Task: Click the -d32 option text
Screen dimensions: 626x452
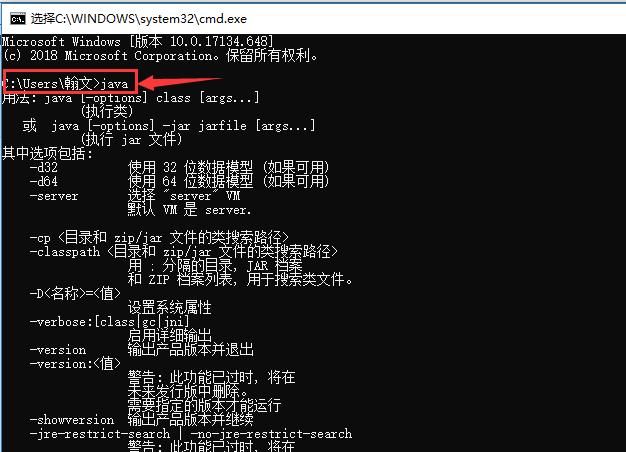Action: coord(44,167)
